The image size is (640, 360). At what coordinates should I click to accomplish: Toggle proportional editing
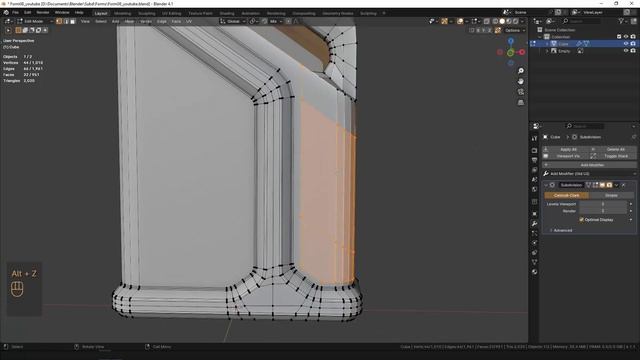[x=288, y=21]
